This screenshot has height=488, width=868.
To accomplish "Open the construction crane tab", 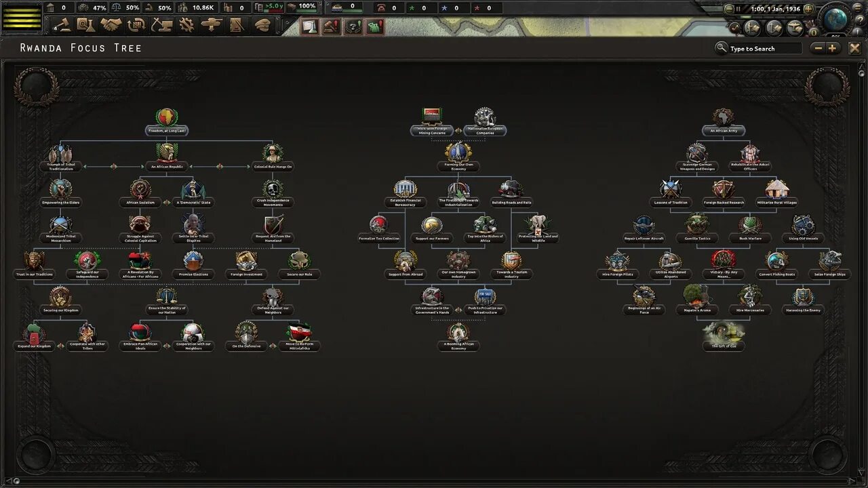I will point(161,25).
